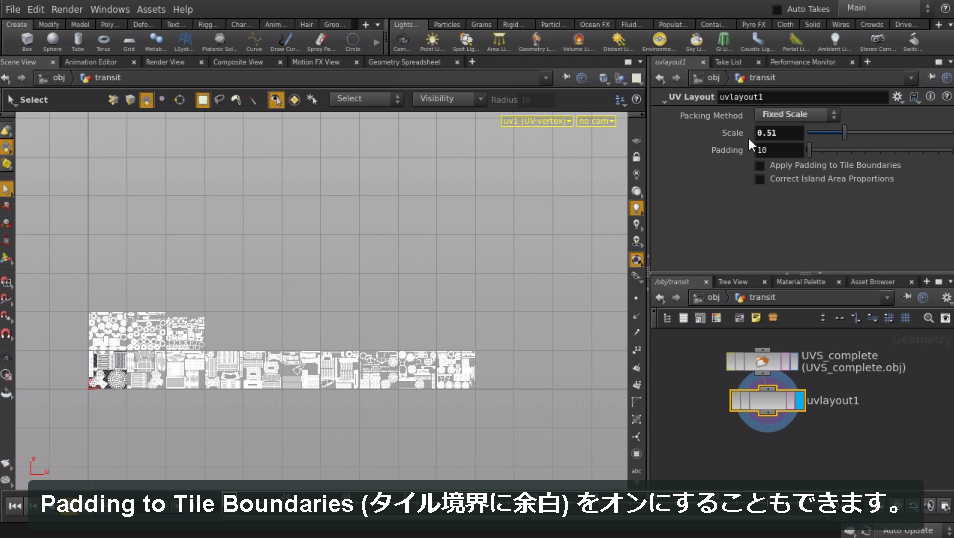Click the Grid shelf tool

click(x=129, y=42)
